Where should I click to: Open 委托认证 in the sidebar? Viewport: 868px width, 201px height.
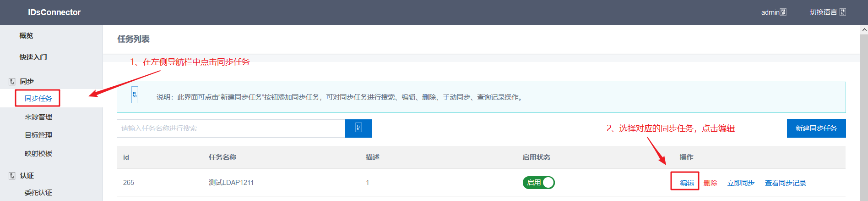[x=38, y=192]
